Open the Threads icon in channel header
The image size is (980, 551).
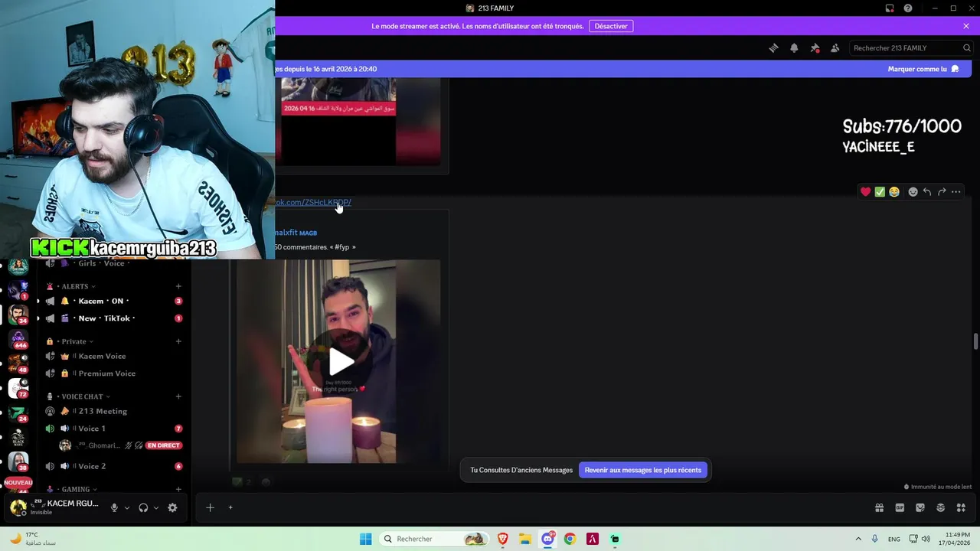click(773, 47)
